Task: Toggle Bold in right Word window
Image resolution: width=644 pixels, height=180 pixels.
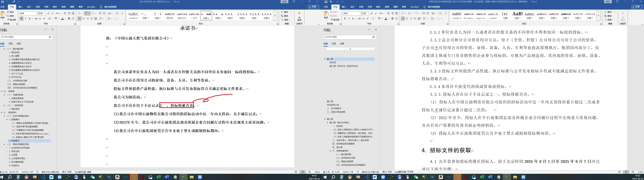Action: point(345,19)
